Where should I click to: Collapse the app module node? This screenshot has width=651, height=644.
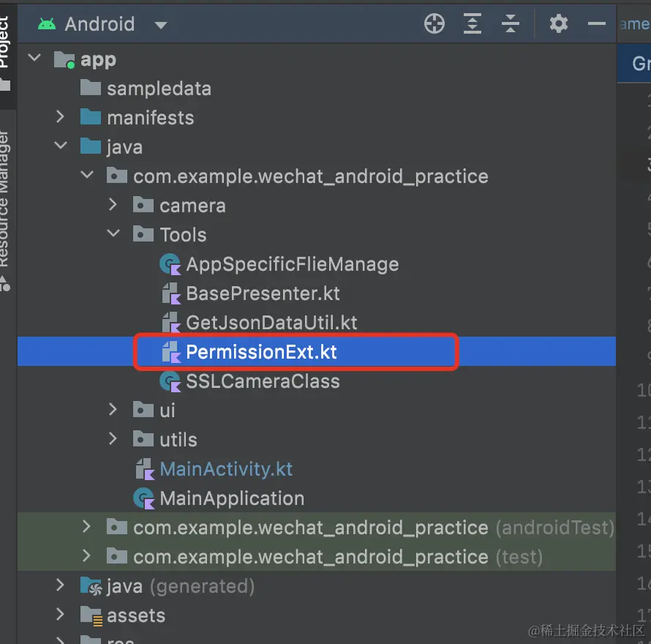(34, 58)
